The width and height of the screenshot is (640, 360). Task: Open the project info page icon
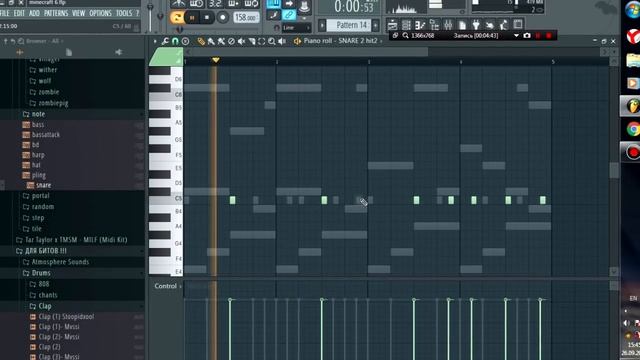(462, 25)
